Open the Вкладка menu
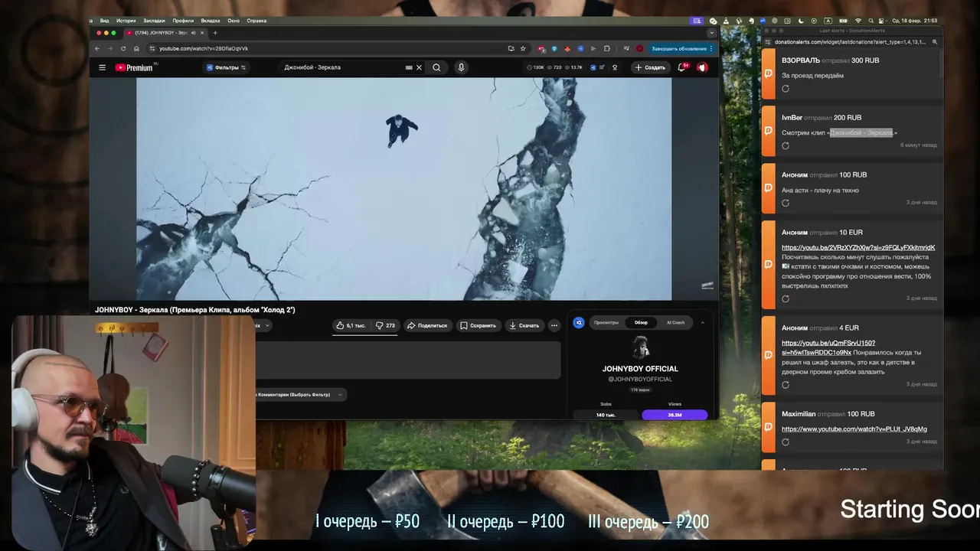This screenshot has height=551, width=980. tap(211, 21)
